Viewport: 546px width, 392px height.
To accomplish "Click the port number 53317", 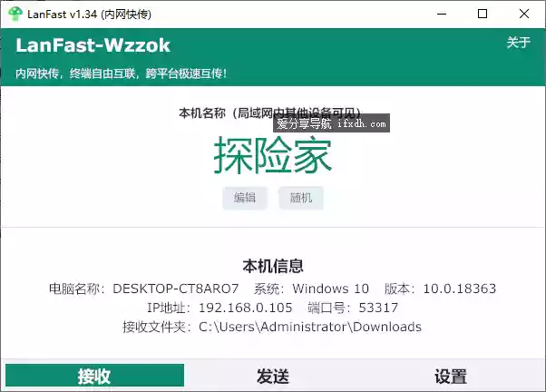I will (378, 308).
